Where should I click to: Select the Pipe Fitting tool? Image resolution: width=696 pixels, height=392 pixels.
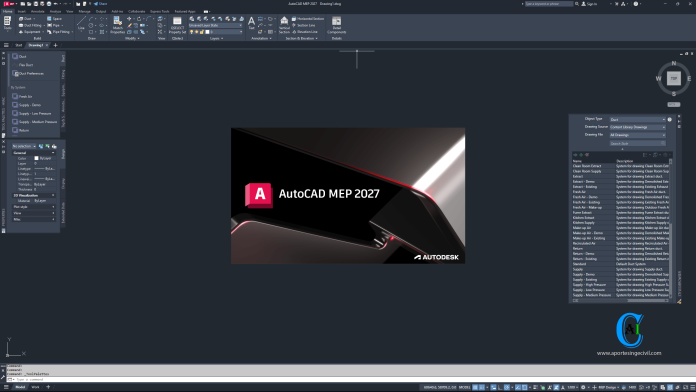click(59, 32)
